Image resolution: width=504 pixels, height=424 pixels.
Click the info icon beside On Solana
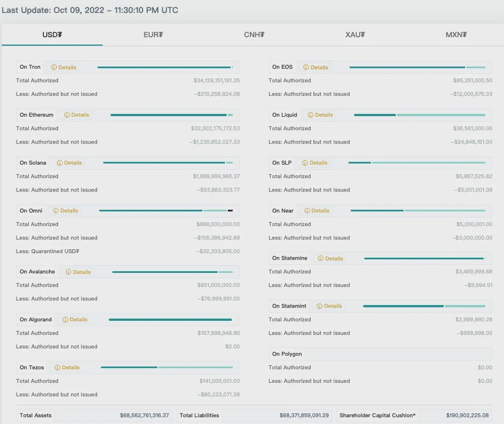60,163
